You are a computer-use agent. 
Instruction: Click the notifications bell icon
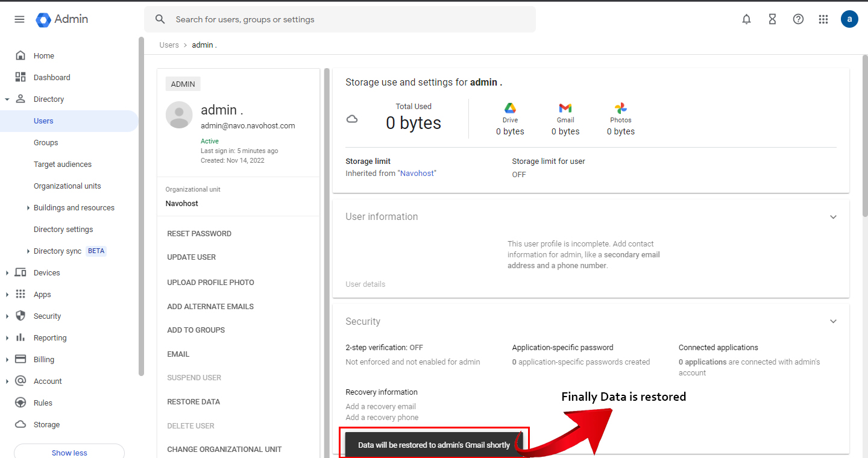[x=746, y=19]
